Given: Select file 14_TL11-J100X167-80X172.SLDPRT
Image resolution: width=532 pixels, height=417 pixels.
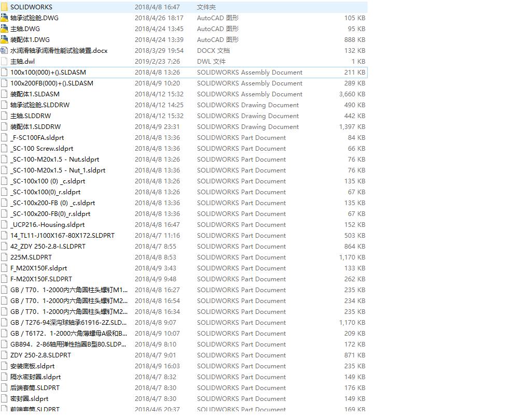Looking at the screenshot, I should pos(62,235).
